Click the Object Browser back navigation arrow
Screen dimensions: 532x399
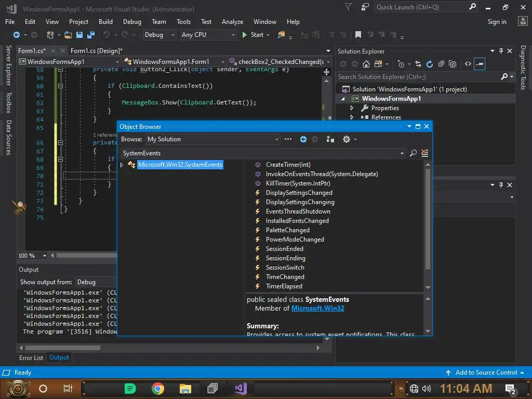tap(303, 139)
